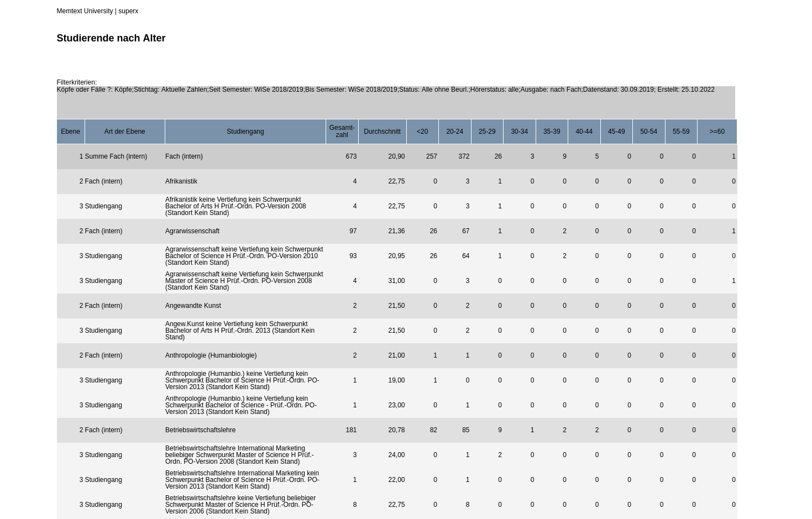Select the 'Durchschnitt' column header
Image resolution: width=812 pixels, height=519 pixels.
pyautogui.click(x=382, y=132)
